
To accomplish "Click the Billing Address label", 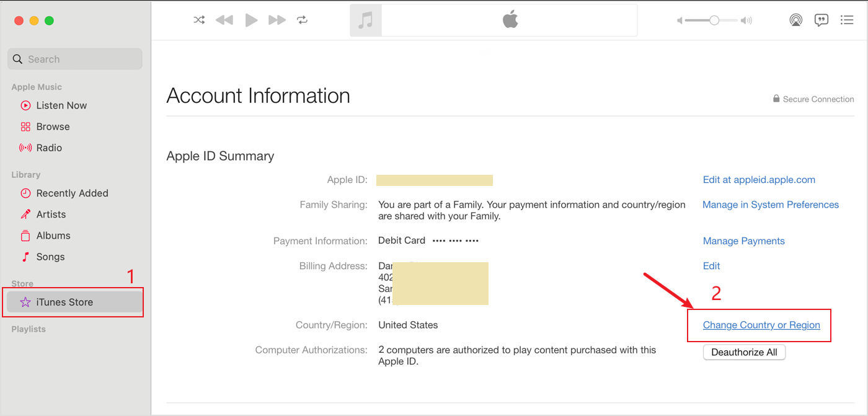I will [x=334, y=266].
